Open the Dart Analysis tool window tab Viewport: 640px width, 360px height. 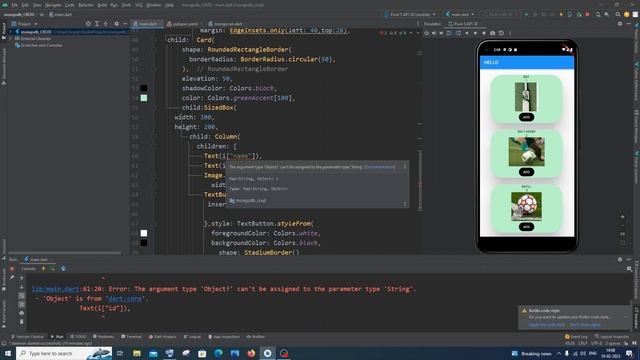click(162, 337)
